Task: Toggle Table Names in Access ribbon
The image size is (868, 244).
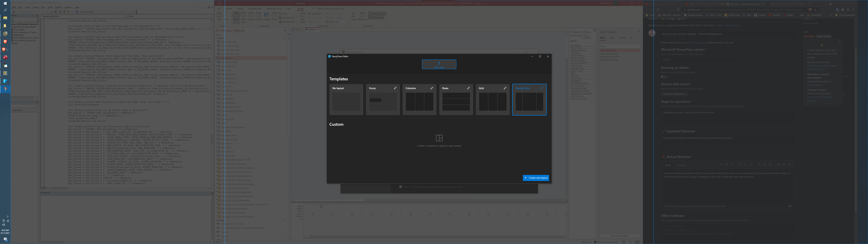Action: tap(376, 17)
